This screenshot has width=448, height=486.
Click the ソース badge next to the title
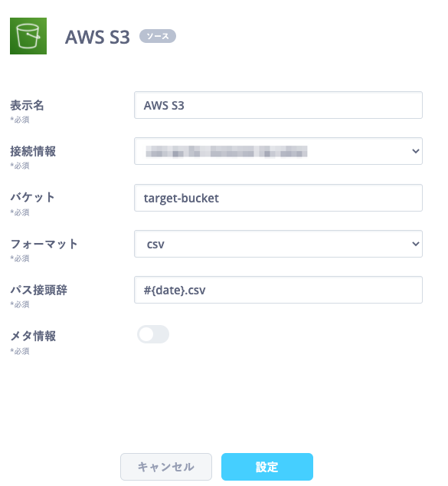(158, 36)
